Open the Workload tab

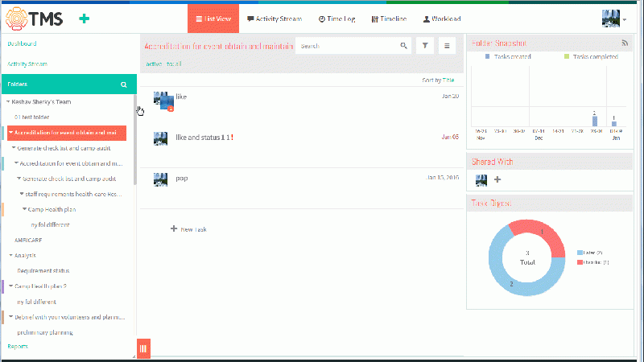pos(442,19)
